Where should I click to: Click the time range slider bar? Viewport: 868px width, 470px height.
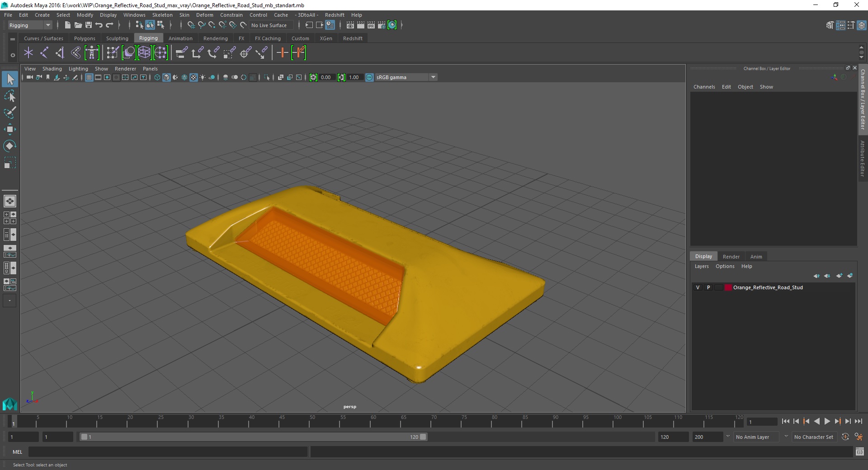(x=253, y=437)
